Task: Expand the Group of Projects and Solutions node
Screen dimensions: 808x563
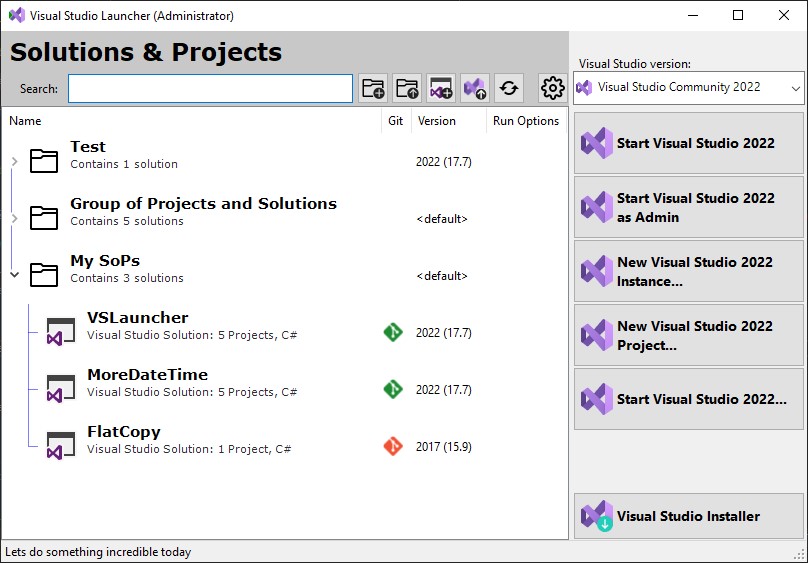Action: point(14,219)
